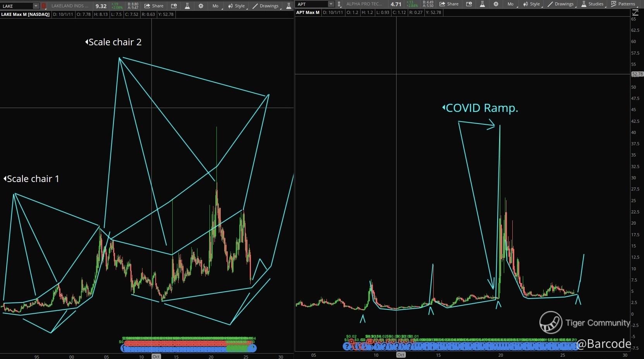Image resolution: width=644 pixels, height=359 pixels.
Task: Open Edit Studies flask in LAKE toolbar
Action: tap(187, 6)
